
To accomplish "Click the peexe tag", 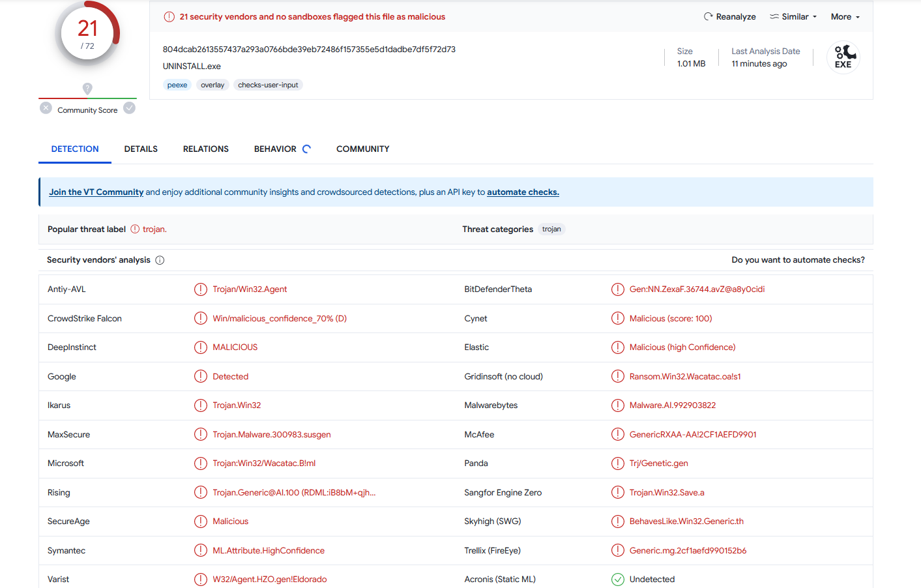I will click(177, 85).
